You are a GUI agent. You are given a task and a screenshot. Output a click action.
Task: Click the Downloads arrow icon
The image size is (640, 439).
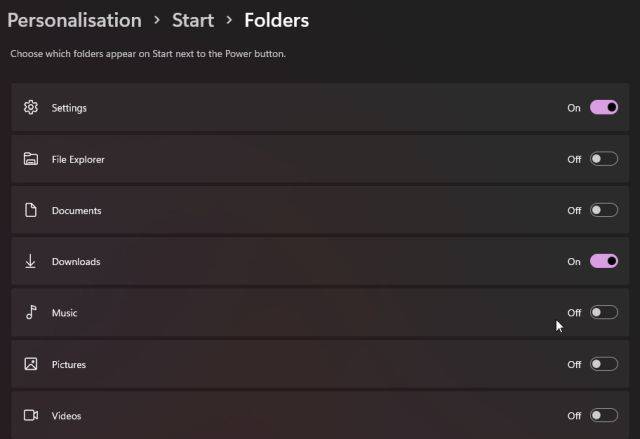click(x=31, y=262)
